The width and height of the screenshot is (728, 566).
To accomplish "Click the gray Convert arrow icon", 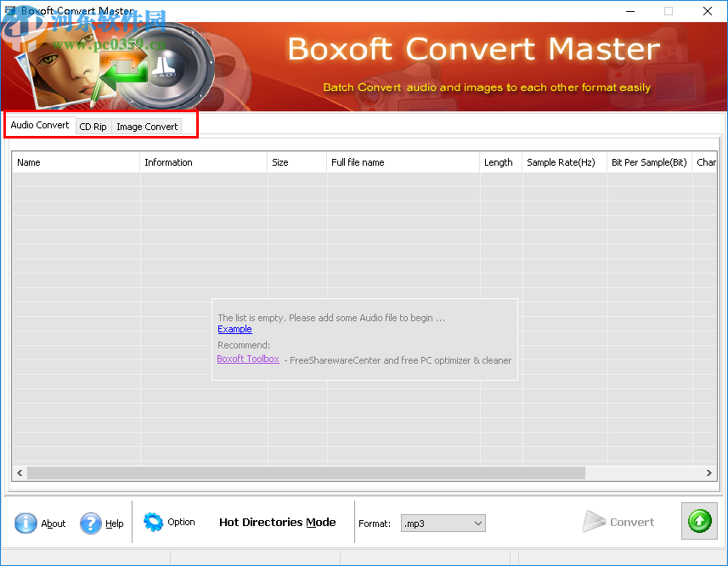I will tap(595, 521).
